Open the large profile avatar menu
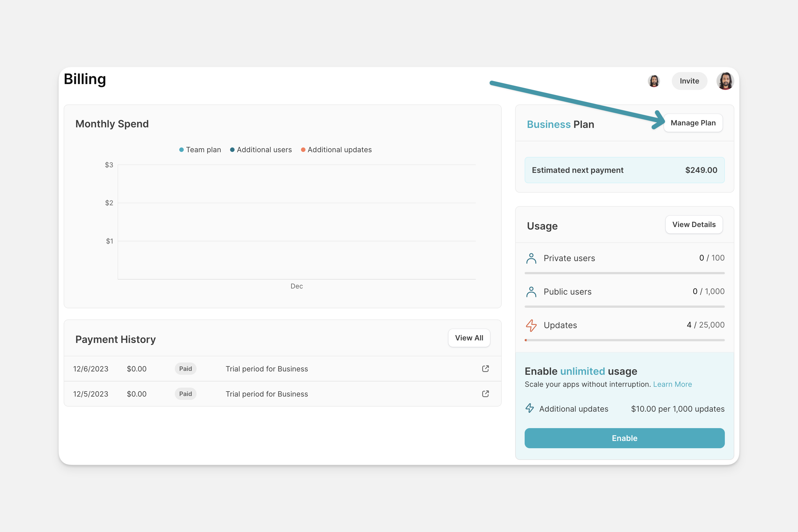This screenshot has height=532, width=798. (725, 81)
